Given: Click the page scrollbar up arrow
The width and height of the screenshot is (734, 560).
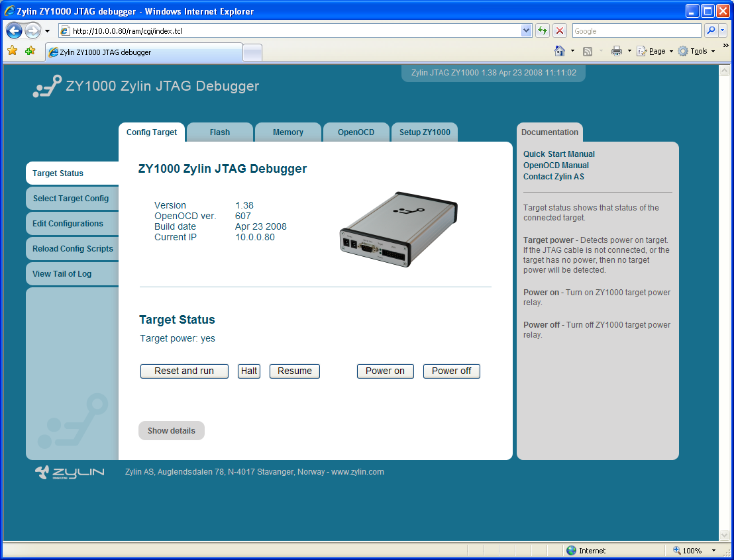Looking at the screenshot, I should [724, 71].
